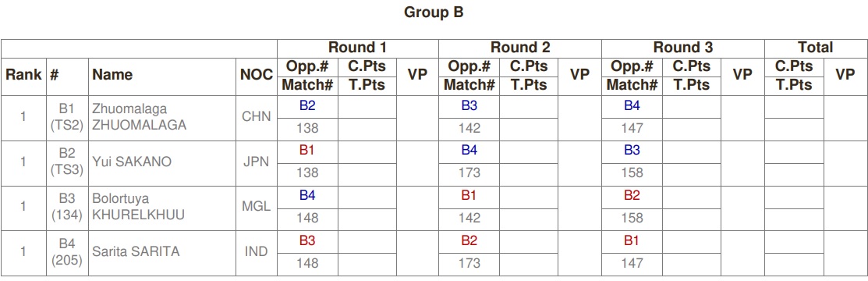Click blue B4 opponent in Khurelkhuu's Round 1
868x281 pixels.
(x=307, y=196)
